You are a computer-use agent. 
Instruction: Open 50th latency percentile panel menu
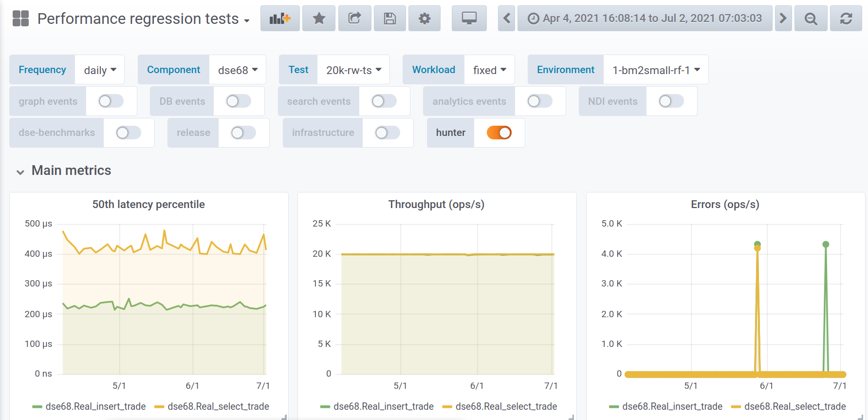click(148, 204)
